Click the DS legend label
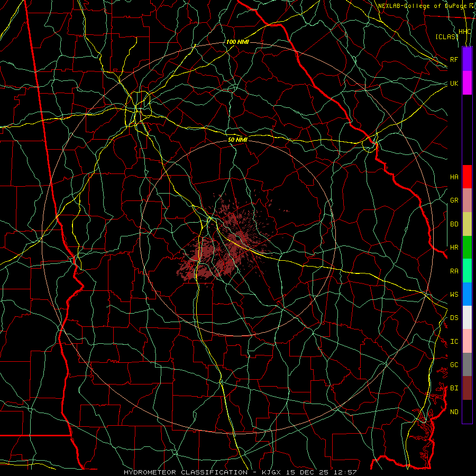Viewport: 476px width, 476px height. [x=454, y=318]
